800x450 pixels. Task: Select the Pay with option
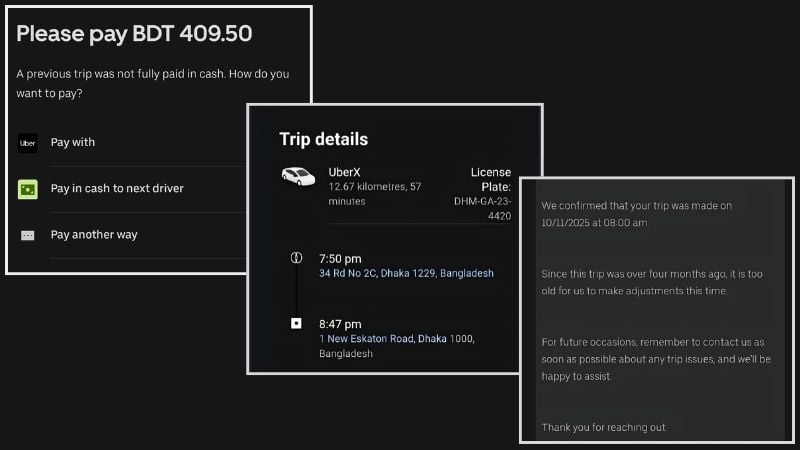73,143
